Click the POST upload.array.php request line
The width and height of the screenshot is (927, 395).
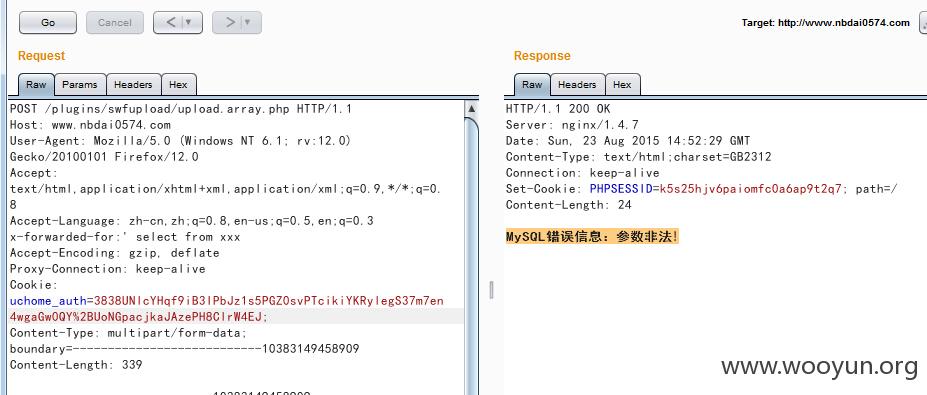click(181, 109)
